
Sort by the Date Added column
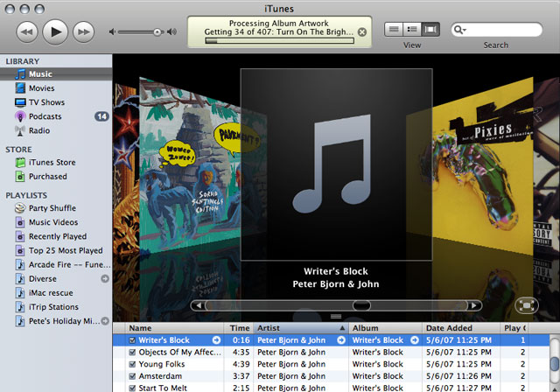pos(461,328)
